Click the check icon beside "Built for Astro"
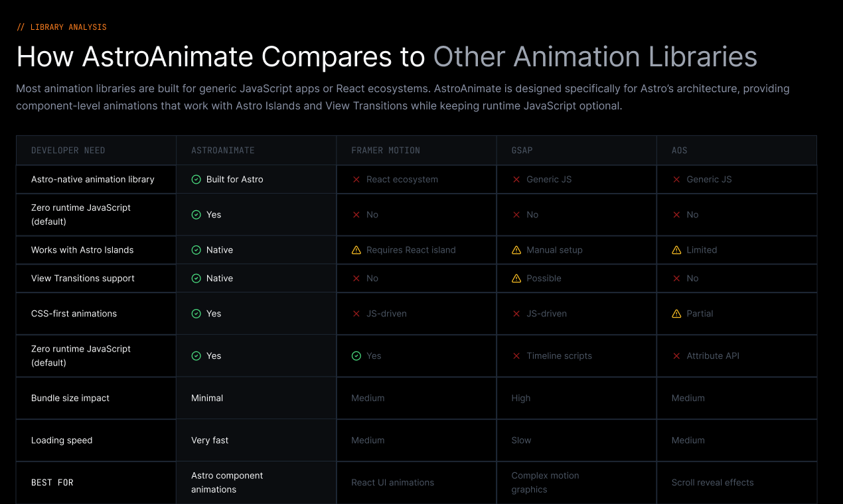Screen dimensions: 843x504 click(x=196, y=179)
